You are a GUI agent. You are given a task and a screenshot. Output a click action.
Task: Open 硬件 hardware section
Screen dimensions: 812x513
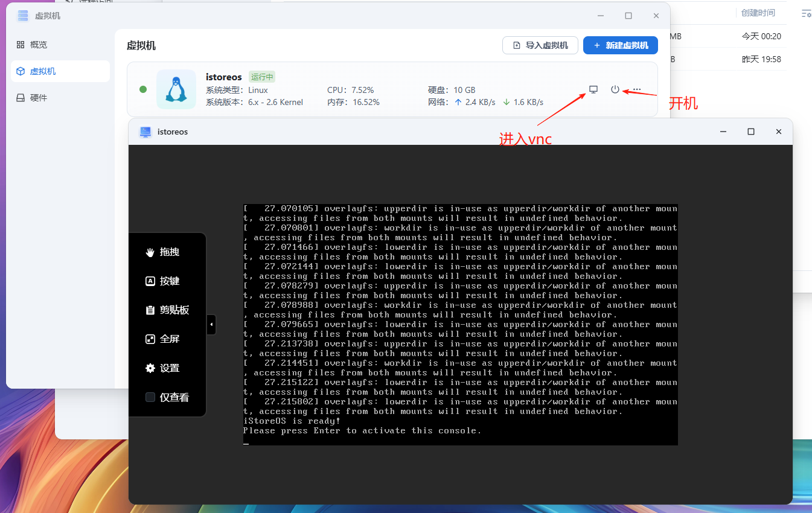click(x=38, y=98)
